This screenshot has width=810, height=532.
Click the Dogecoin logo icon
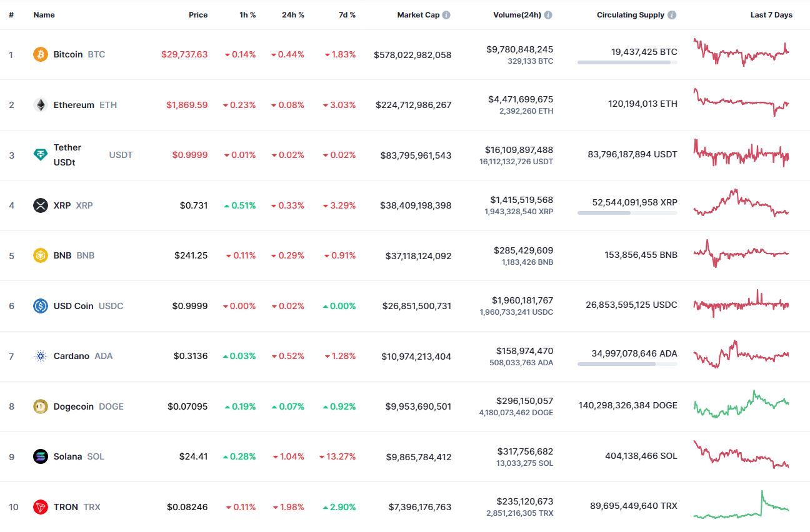pyautogui.click(x=41, y=406)
